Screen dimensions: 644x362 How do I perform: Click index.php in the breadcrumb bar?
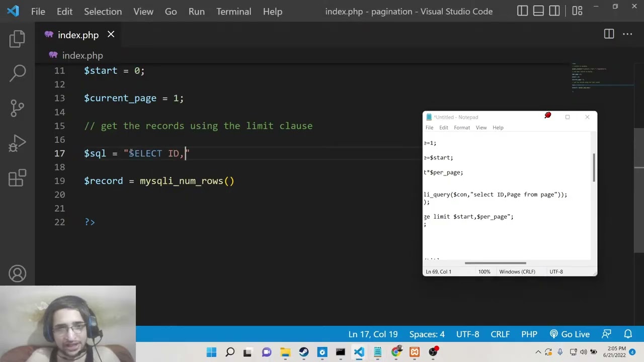(x=83, y=55)
